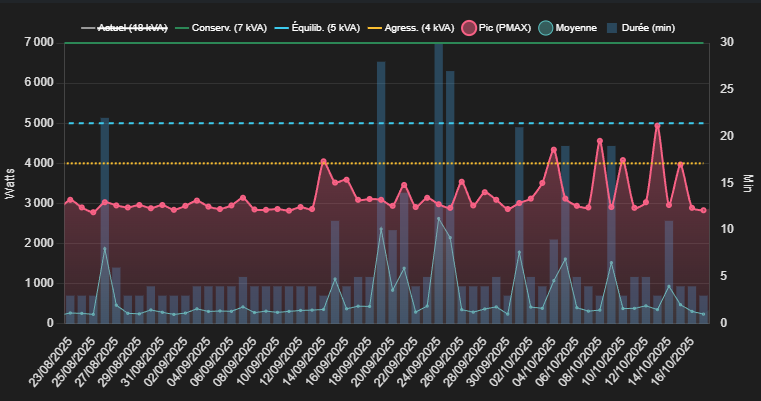
Task: Click the pink peak point near 5 000 W around 13/10
Action: 657,126
